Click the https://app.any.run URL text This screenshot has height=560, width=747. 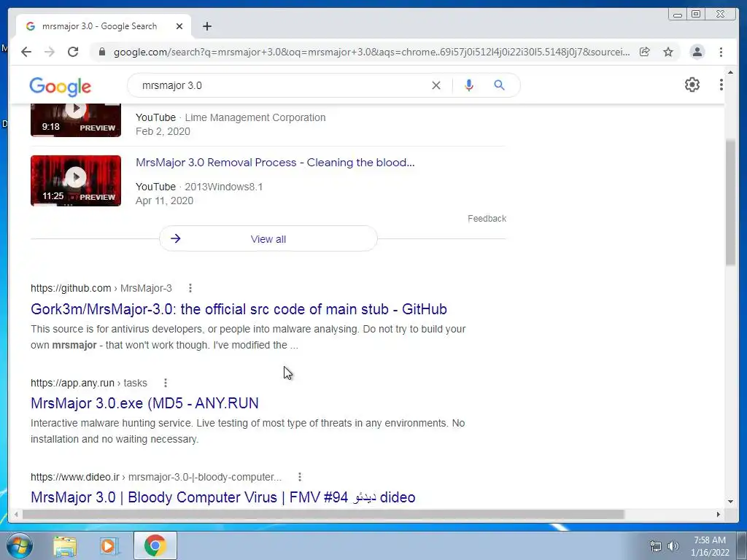click(x=72, y=383)
